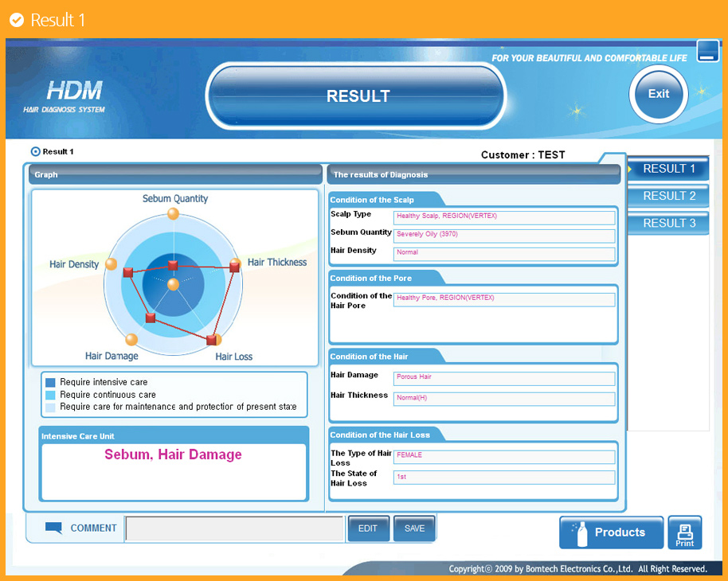Screen dimensions: 728x581
Task: Click the Hair Loss red square marker
Action: coord(212,340)
